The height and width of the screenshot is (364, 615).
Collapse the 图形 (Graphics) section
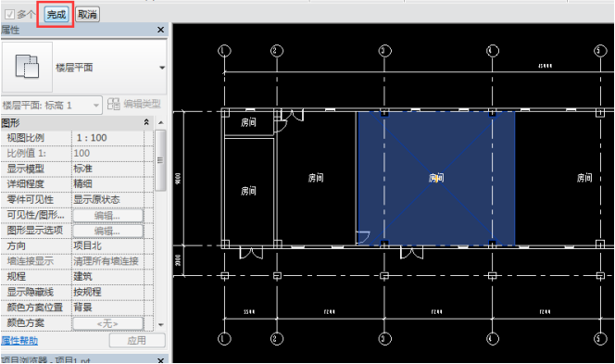pos(146,122)
